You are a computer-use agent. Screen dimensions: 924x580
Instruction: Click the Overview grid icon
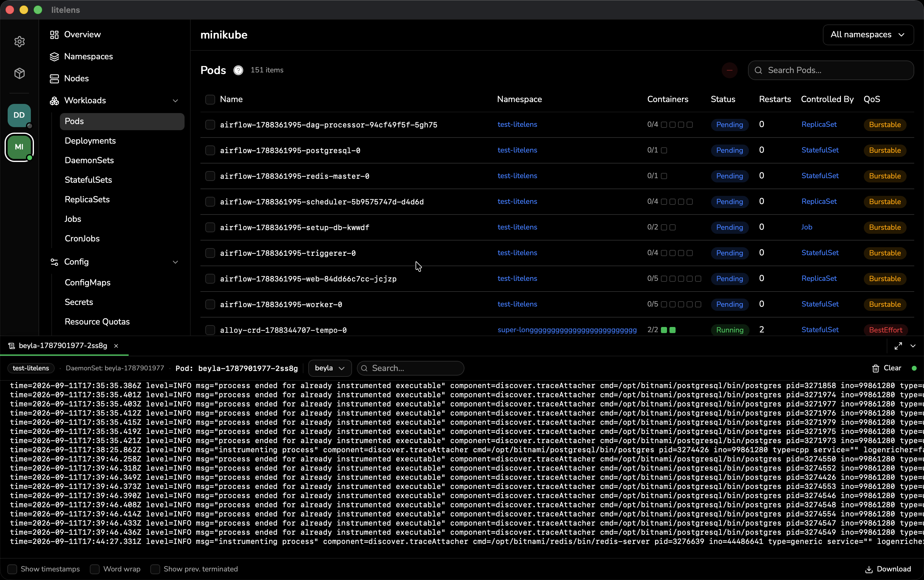point(54,35)
